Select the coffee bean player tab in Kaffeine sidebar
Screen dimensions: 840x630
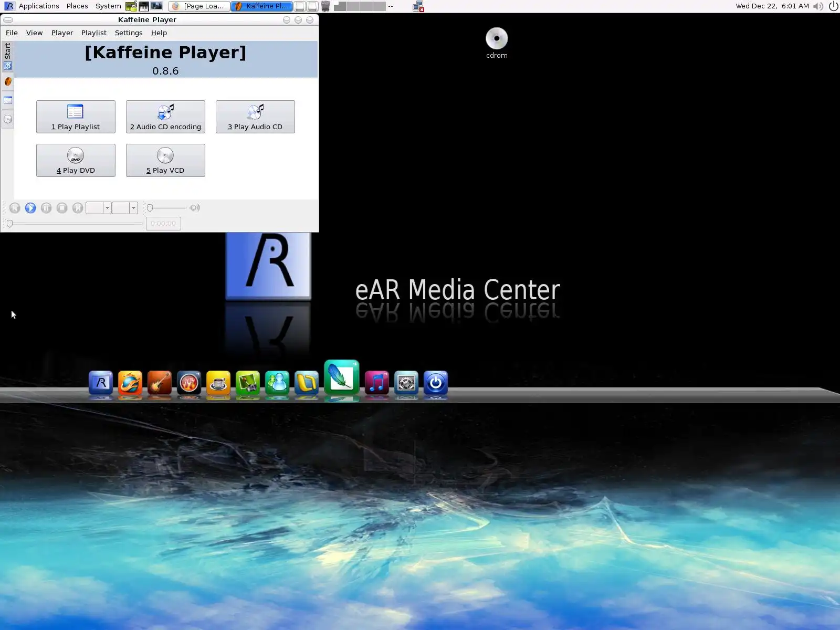tap(8, 81)
